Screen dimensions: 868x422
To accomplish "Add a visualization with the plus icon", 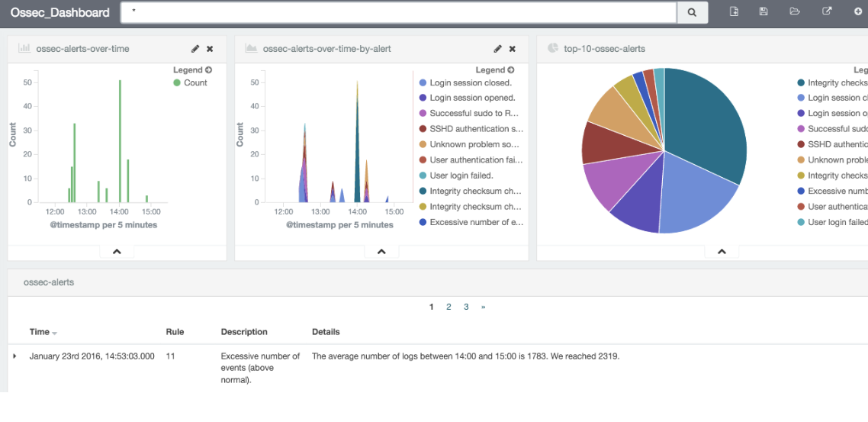I will coord(858,11).
